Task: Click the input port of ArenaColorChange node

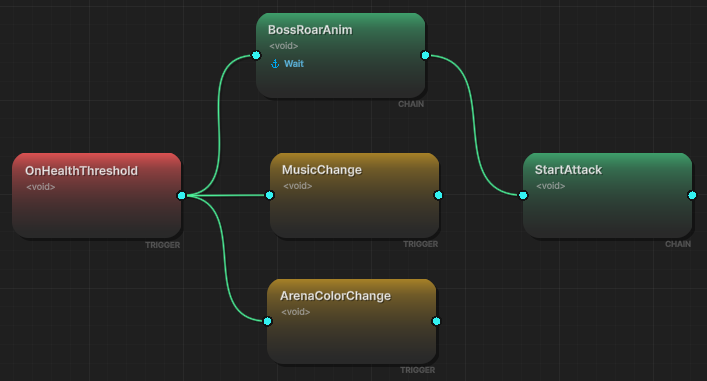Action: [267, 321]
